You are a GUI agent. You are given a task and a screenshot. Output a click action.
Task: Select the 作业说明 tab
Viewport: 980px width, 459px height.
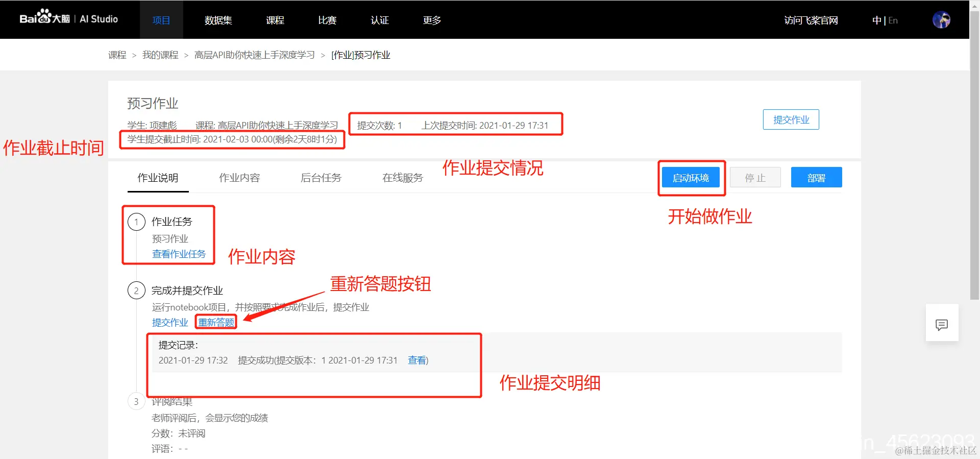[x=158, y=178]
